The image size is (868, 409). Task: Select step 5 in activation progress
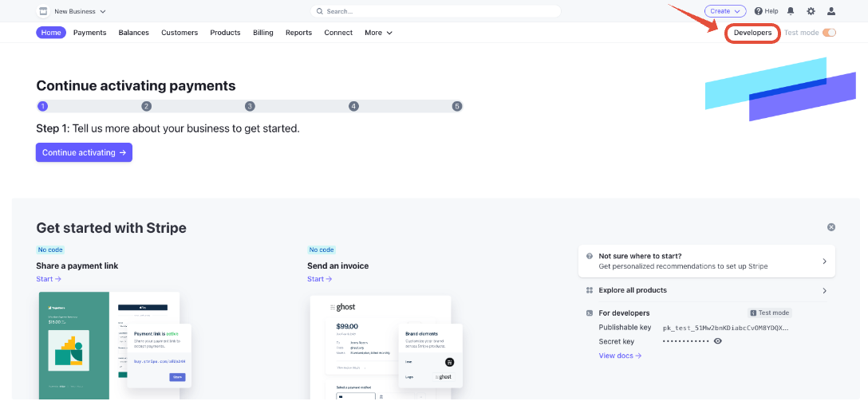click(x=456, y=106)
